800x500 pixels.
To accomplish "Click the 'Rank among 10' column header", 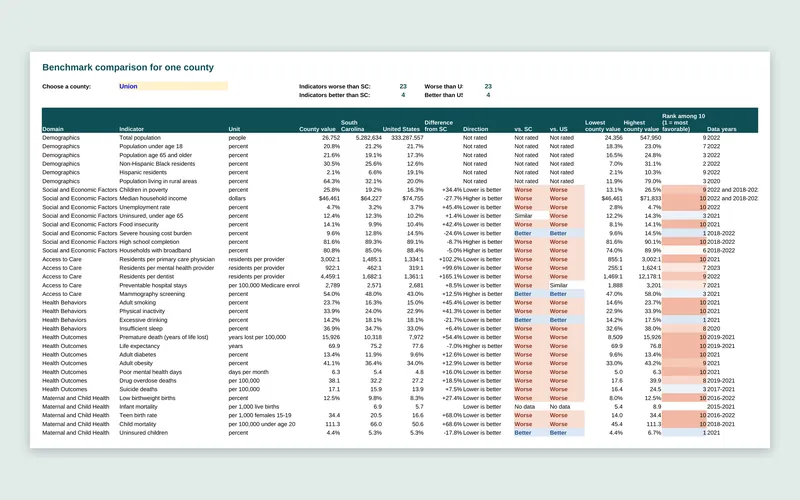I will click(684, 122).
